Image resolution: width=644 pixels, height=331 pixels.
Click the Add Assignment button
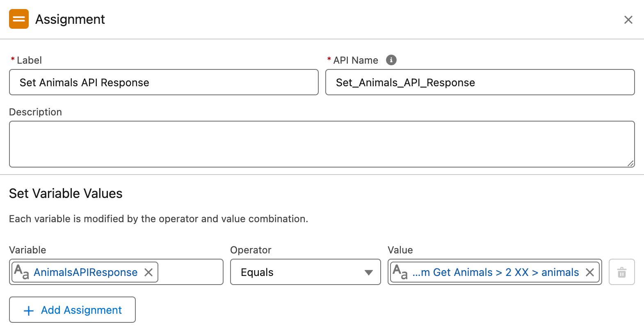click(x=72, y=310)
